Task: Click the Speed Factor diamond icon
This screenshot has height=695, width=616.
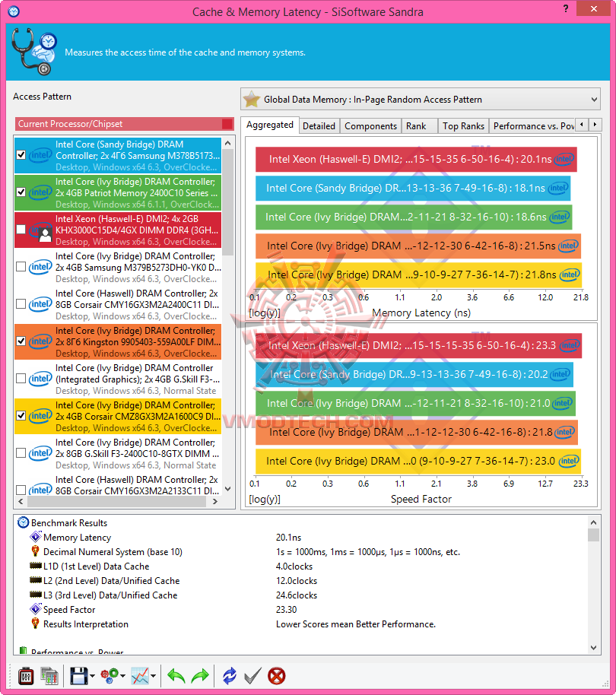Action: 36,609
